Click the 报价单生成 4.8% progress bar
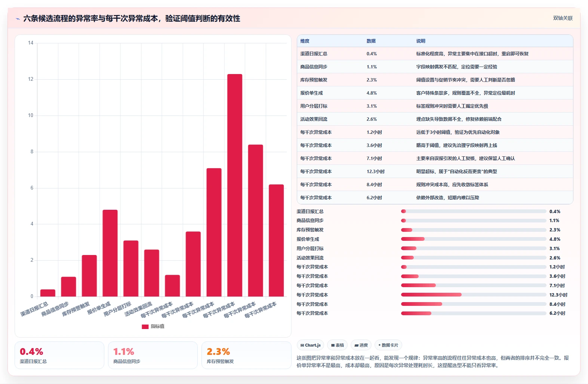588x384 pixels. [x=474, y=239]
